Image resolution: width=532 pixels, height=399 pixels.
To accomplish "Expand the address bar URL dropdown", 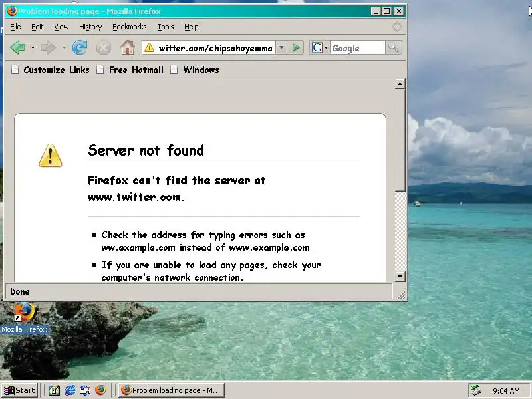I will 281,48.
